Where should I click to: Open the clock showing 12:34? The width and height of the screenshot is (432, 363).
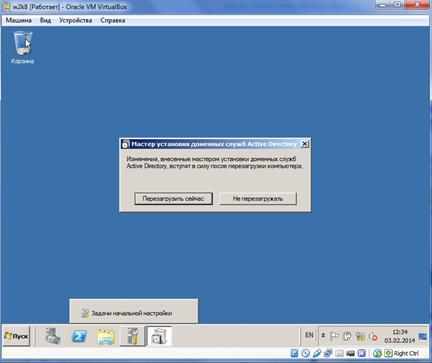coord(400,336)
